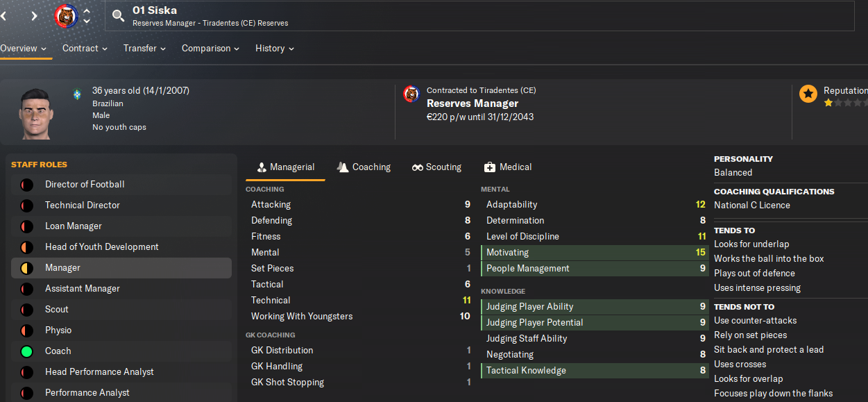Click the Tiradentes club badge in header
Screen dimensions: 868x402
click(x=66, y=16)
